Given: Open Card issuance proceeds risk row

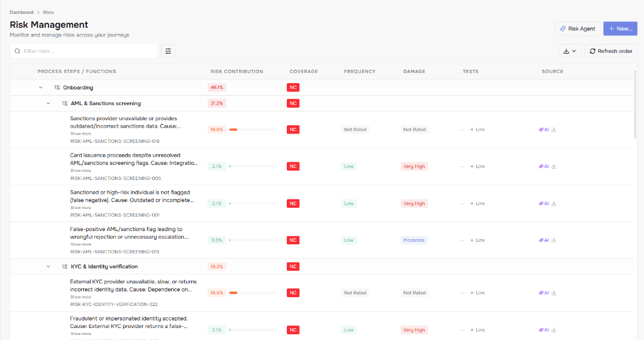Looking at the screenshot, I should point(321,166).
